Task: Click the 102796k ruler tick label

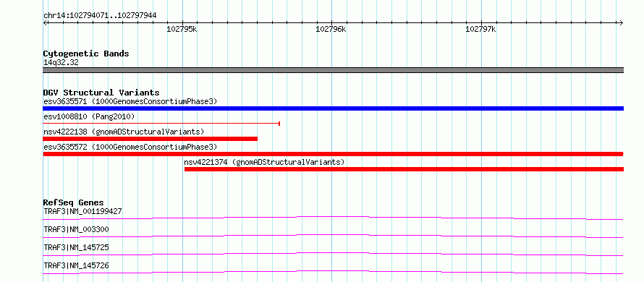Action: click(331, 30)
